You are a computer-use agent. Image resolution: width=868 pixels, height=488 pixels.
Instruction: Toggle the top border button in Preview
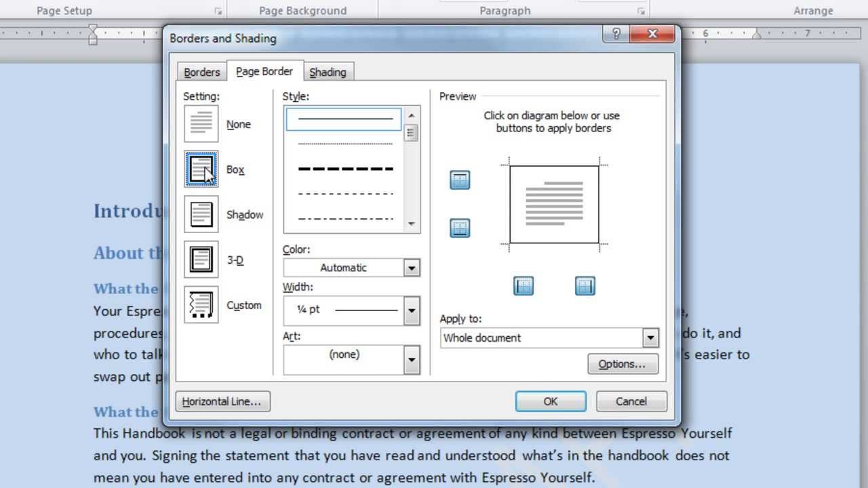460,180
